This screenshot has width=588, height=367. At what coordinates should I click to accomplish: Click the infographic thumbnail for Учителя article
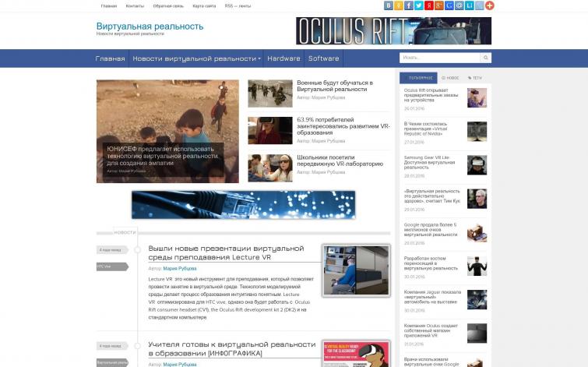point(356,354)
